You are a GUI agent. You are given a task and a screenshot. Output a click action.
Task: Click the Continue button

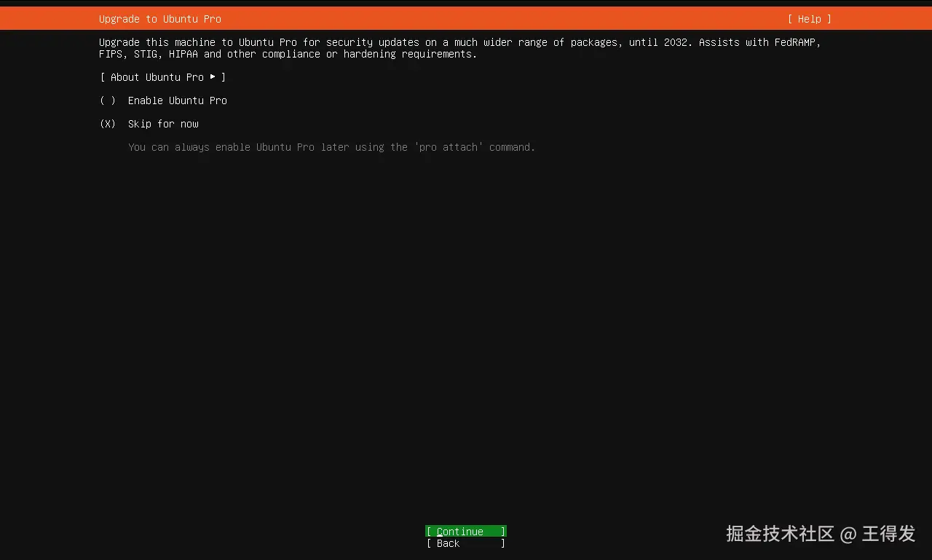click(x=466, y=532)
